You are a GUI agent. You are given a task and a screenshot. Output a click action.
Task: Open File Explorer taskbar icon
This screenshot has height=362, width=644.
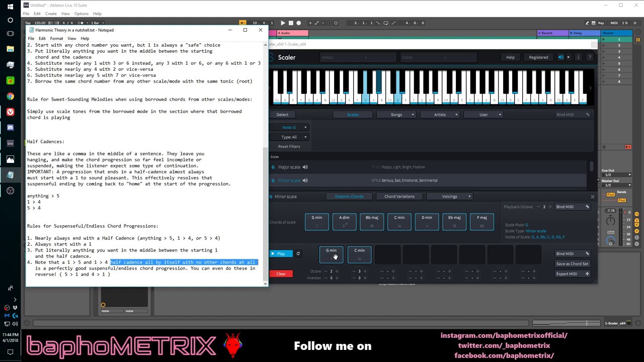pos(10,49)
